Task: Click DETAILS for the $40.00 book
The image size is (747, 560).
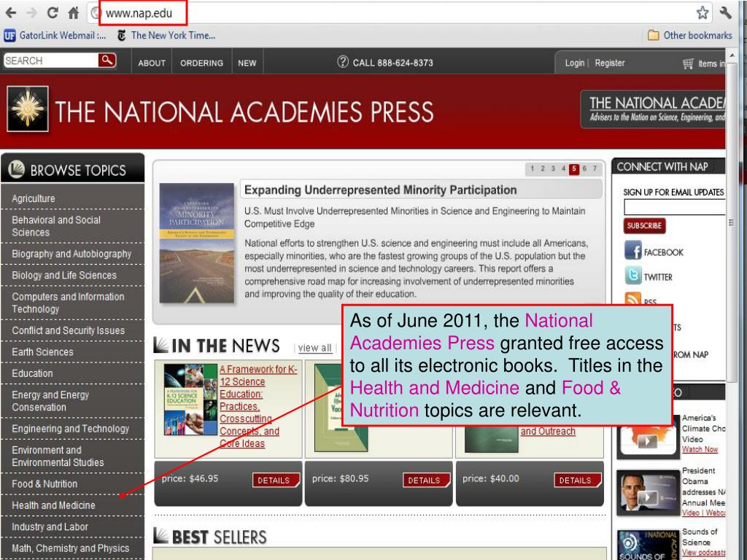Action: coord(576,481)
